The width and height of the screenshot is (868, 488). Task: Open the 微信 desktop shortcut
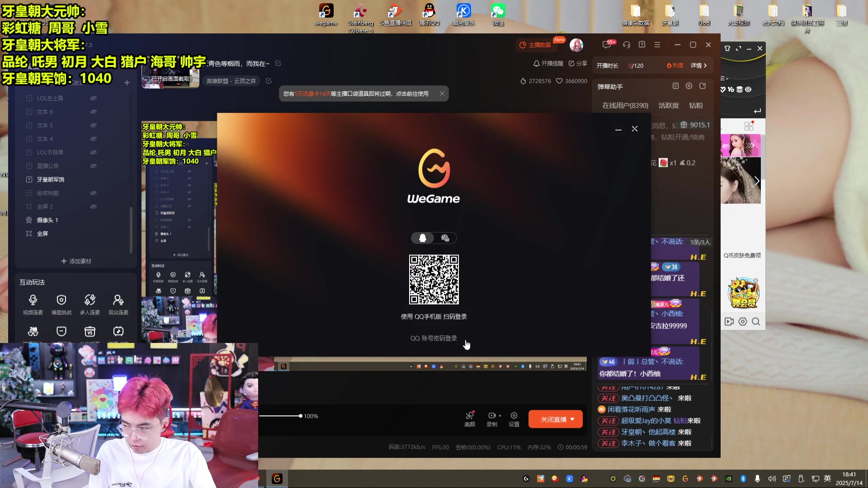pyautogui.click(x=498, y=15)
